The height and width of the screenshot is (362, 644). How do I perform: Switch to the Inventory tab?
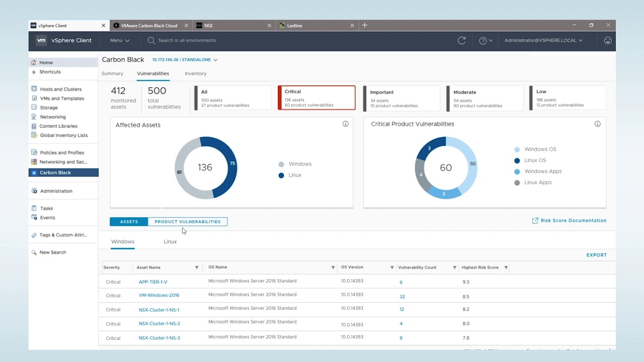[x=195, y=73]
